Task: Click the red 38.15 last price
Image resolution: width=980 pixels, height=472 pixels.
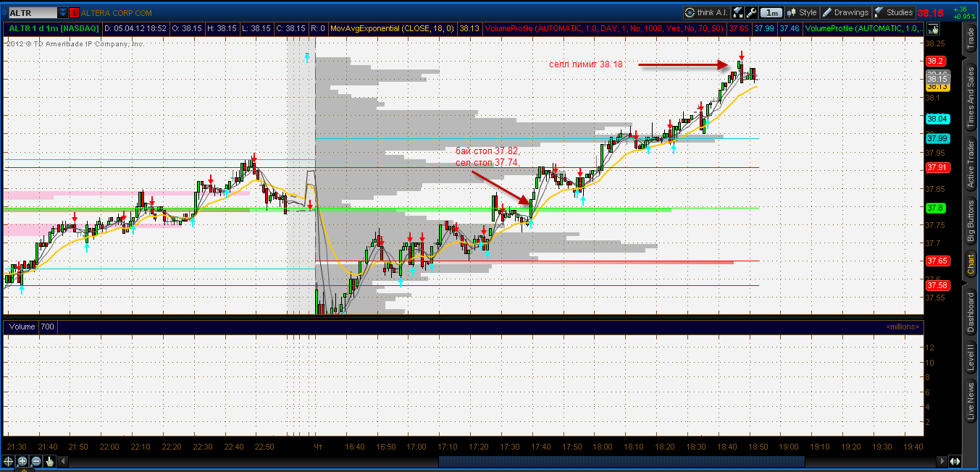Action: coord(930,13)
